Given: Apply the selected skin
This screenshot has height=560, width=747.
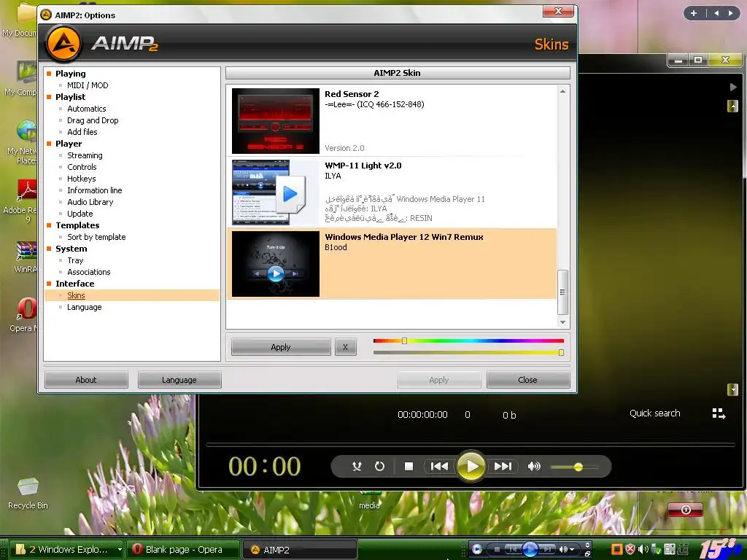Looking at the screenshot, I should (281, 347).
